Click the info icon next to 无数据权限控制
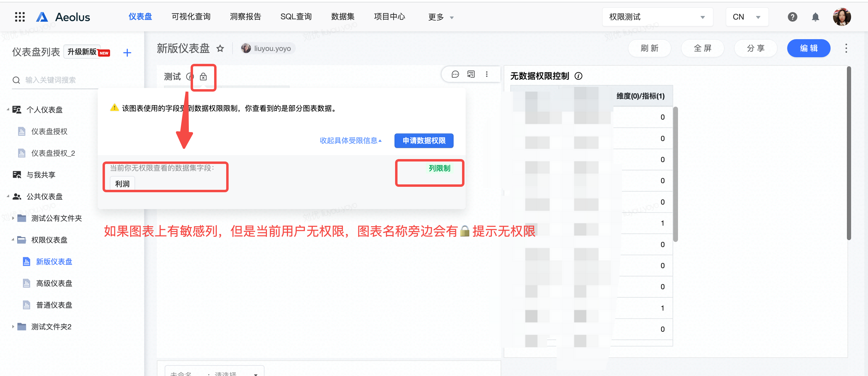Screen dimensions: 868x376 [x=578, y=76]
